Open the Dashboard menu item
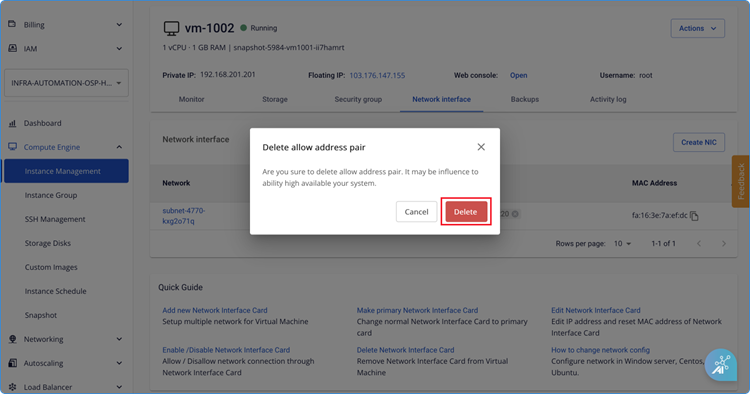This screenshot has width=750, height=394. [43, 123]
